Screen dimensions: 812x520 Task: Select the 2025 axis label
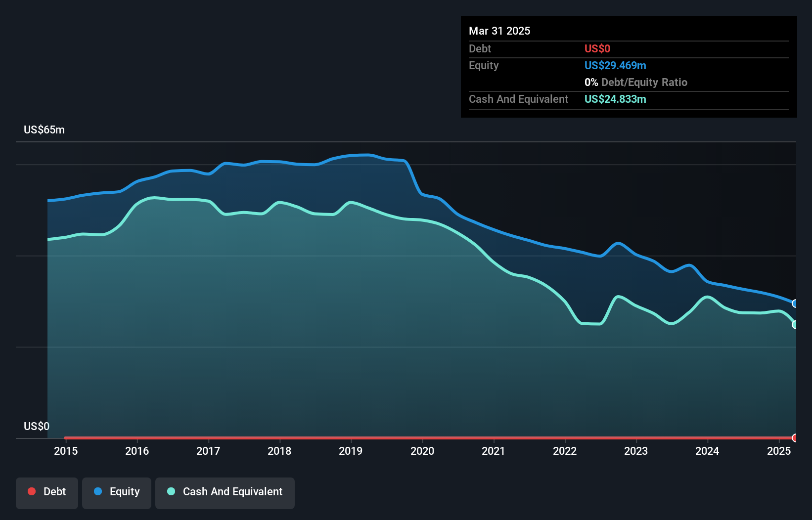pos(779,451)
